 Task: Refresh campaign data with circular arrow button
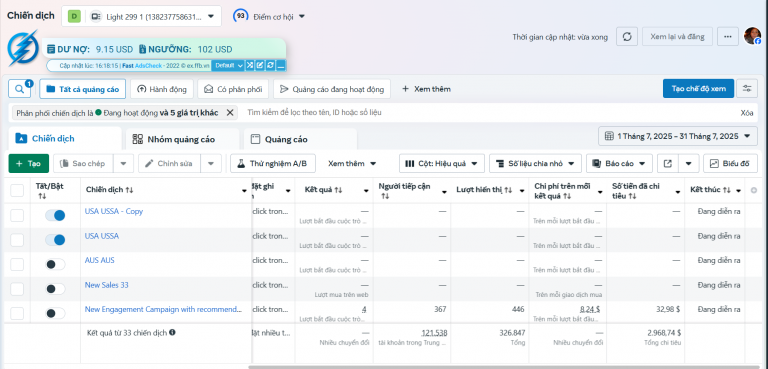[626, 37]
